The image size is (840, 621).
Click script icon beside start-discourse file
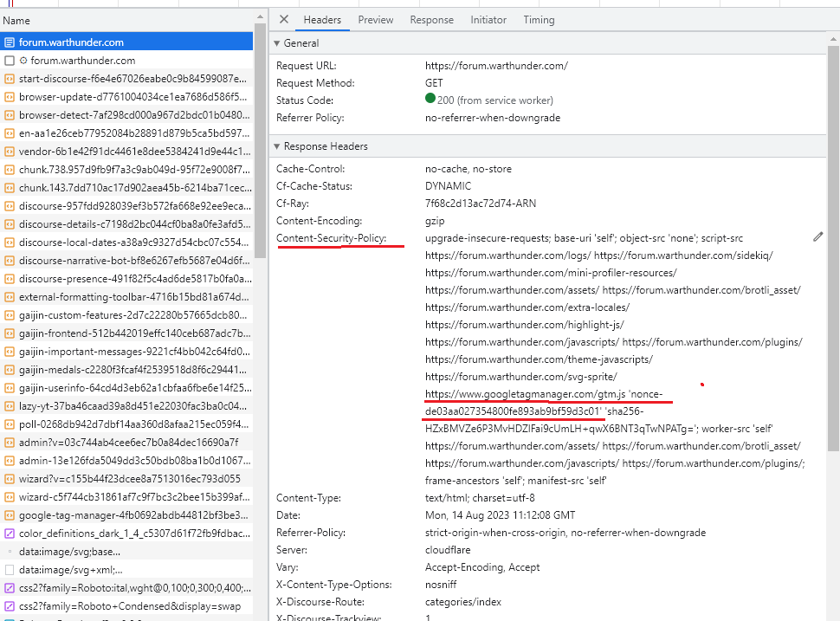[10, 79]
